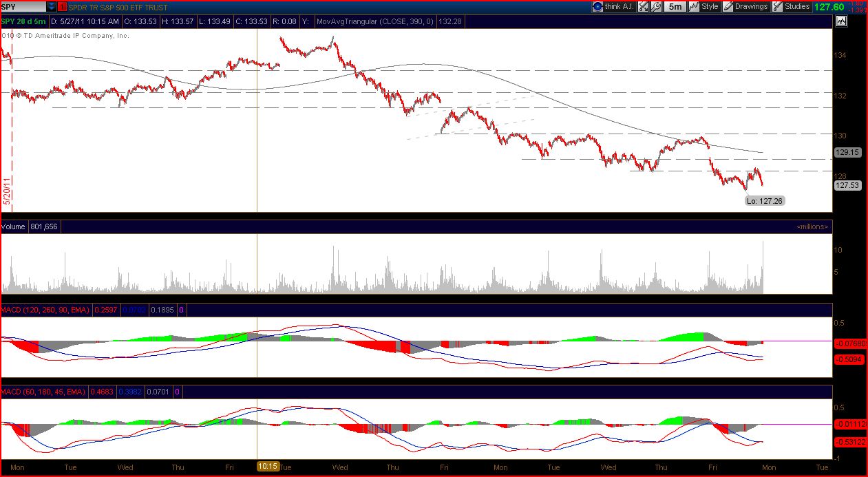
Task: Click the MACD (120, 260, 90, EMA) study label
Action: coord(45,310)
